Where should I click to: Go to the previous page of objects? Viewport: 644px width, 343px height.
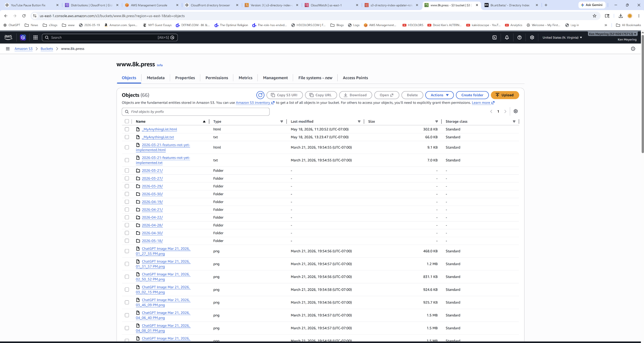[x=491, y=112]
